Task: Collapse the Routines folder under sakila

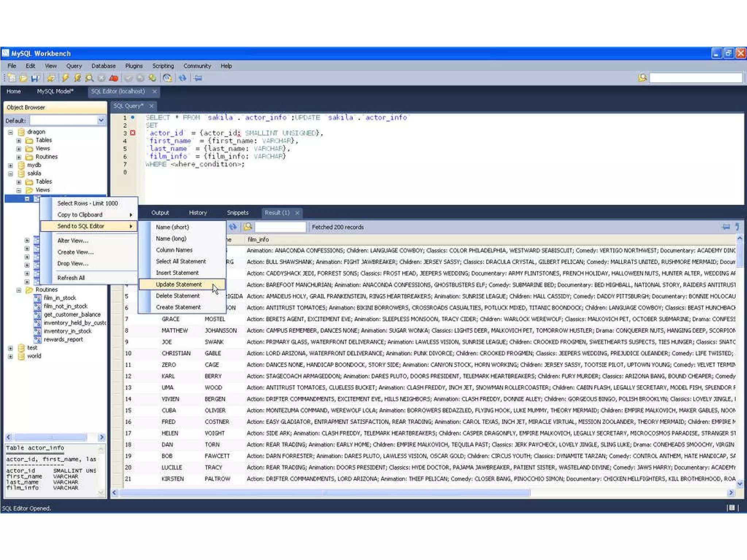Action: click(x=19, y=290)
